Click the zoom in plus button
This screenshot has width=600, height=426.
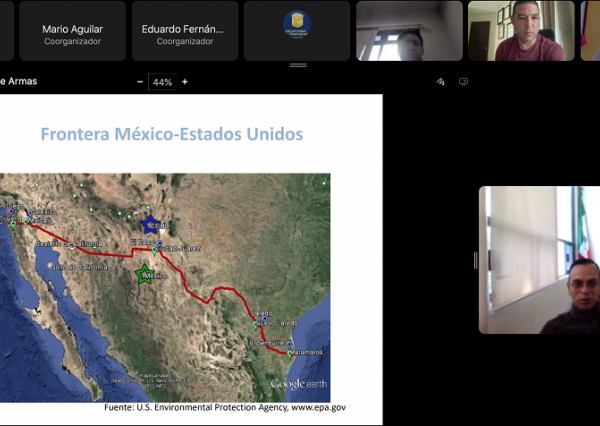tap(184, 81)
